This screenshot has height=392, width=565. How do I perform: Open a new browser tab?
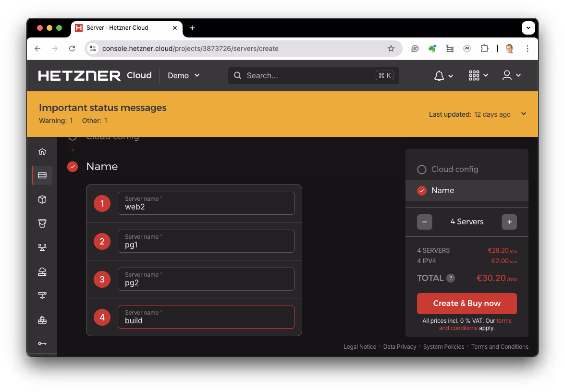click(x=192, y=28)
